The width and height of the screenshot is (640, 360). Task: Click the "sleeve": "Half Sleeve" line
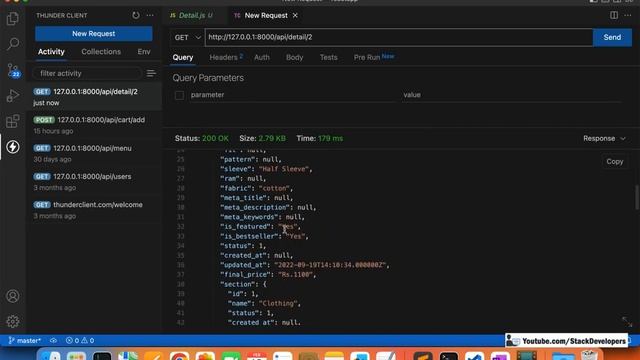266,169
